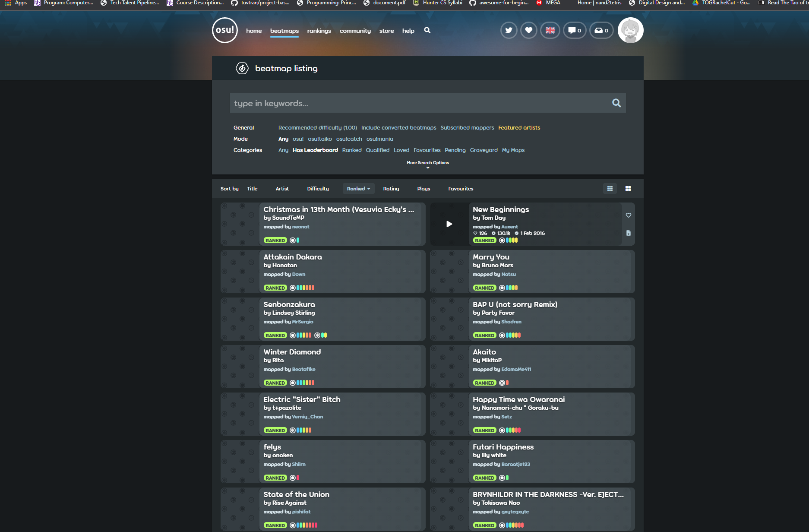Open the Ranked sort dropdown

(358, 188)
